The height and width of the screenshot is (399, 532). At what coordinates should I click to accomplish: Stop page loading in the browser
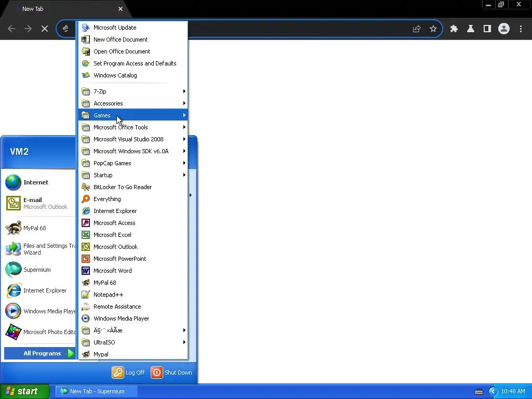pos(45,29)
